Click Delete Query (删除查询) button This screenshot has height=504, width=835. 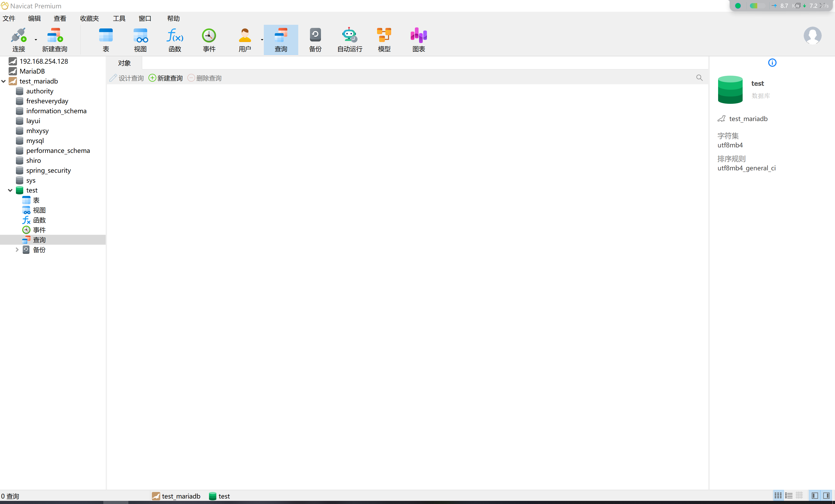point(204,78)
